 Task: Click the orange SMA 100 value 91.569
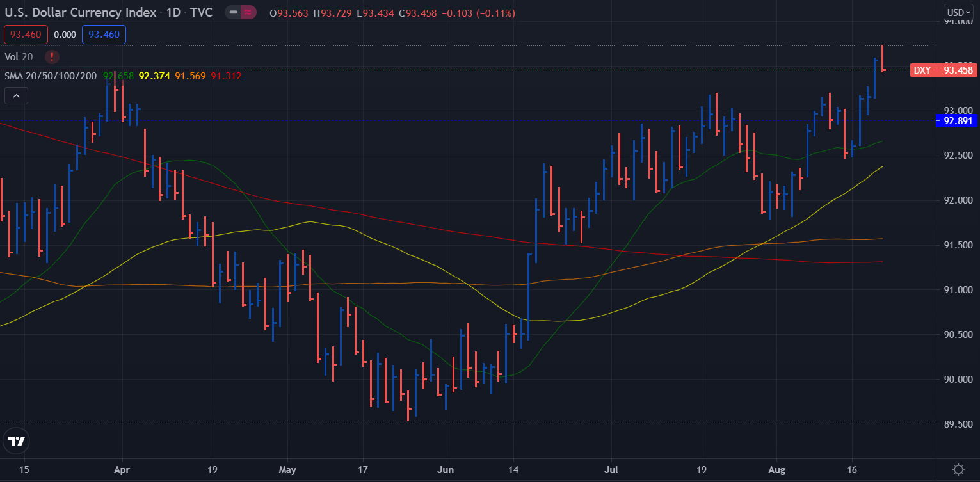[190, 76]
